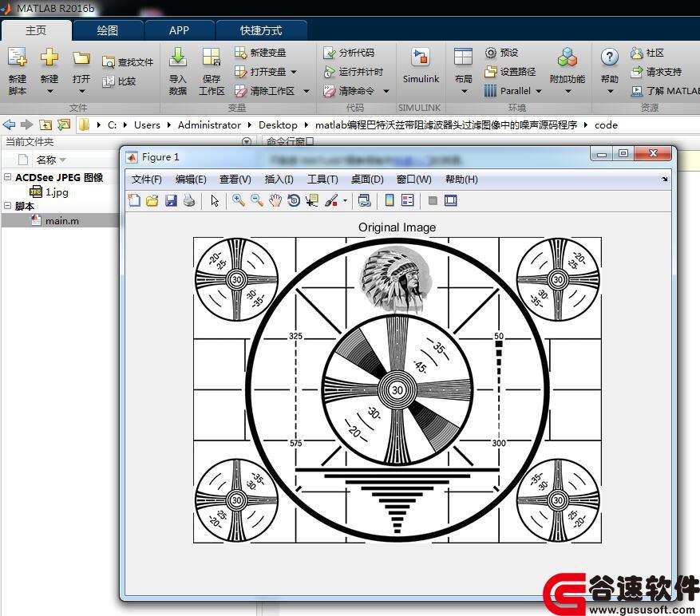The image size is (700, 616).
Task: Click the Compare (比较) icon
Action: (x=108, y=81)
